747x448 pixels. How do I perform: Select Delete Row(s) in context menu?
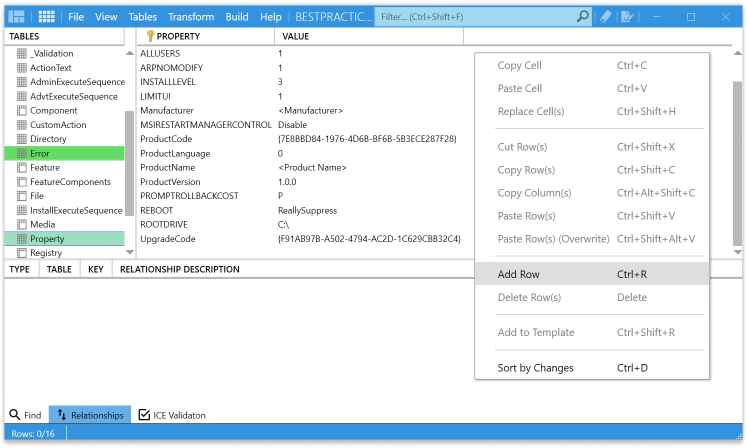coord(592,297)
